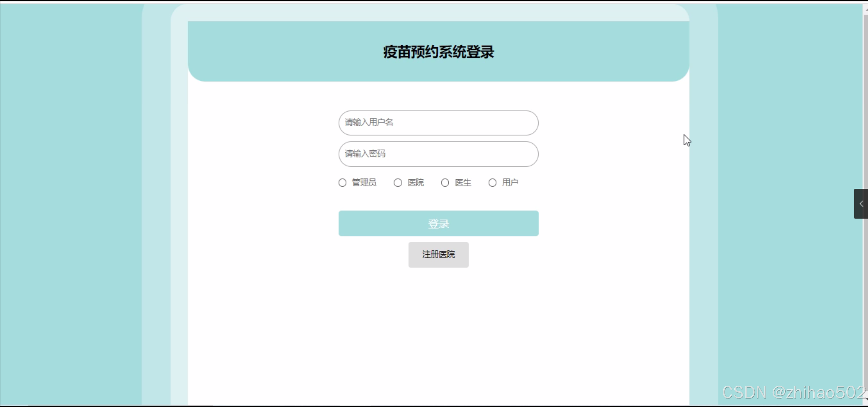Choose the 医院 login role option
Screen dimensions: 868x407
tap(397, 183)
